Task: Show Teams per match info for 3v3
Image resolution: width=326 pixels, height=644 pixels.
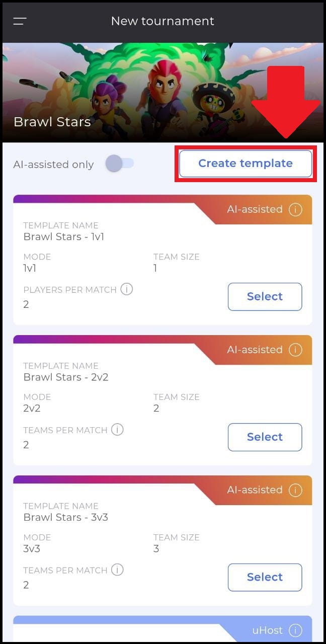Action: tap(117, 570)
